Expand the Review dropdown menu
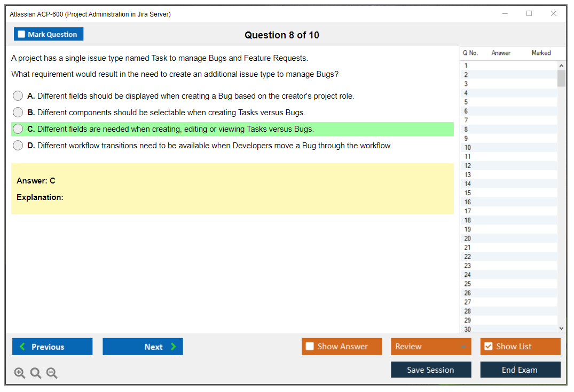The height and width of the screenshot is (392, 574). click(430, 347)
